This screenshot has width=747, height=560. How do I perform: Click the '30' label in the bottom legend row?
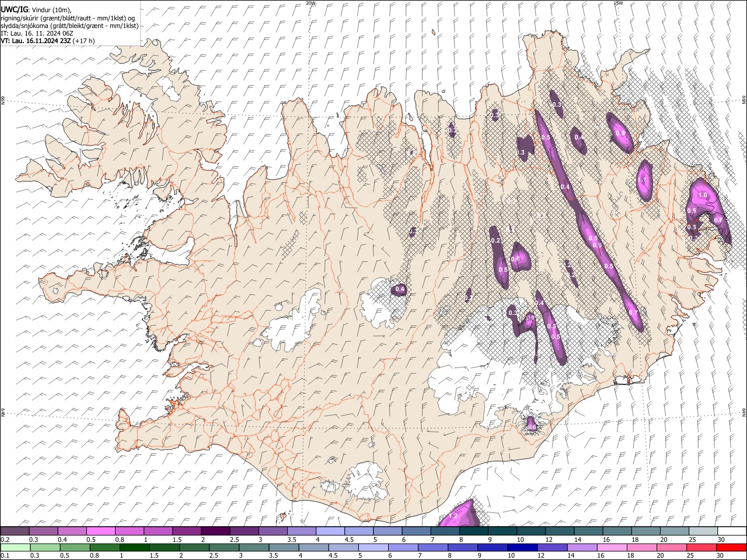tap(721, 555)
